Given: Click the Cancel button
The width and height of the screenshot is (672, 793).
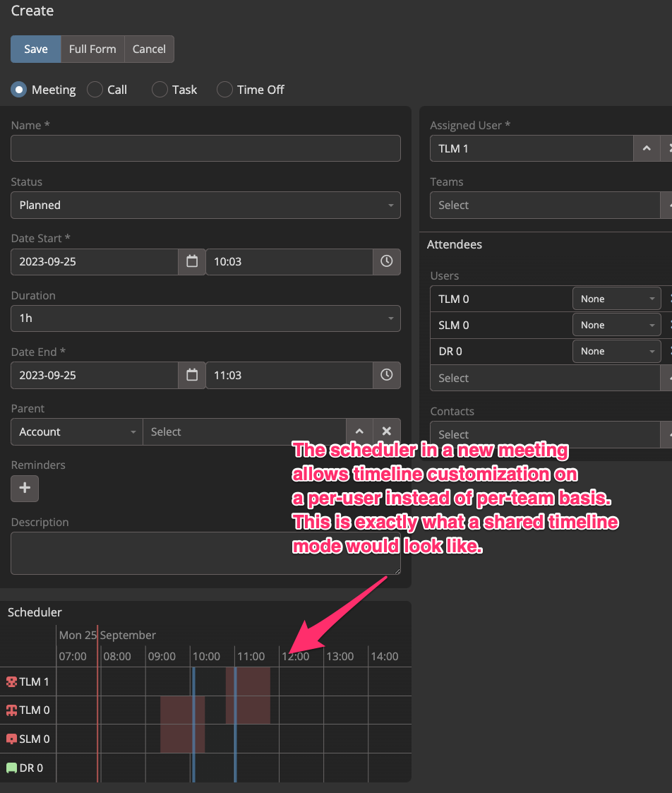Looking at the screenshot, I should [x=149, y=49].
